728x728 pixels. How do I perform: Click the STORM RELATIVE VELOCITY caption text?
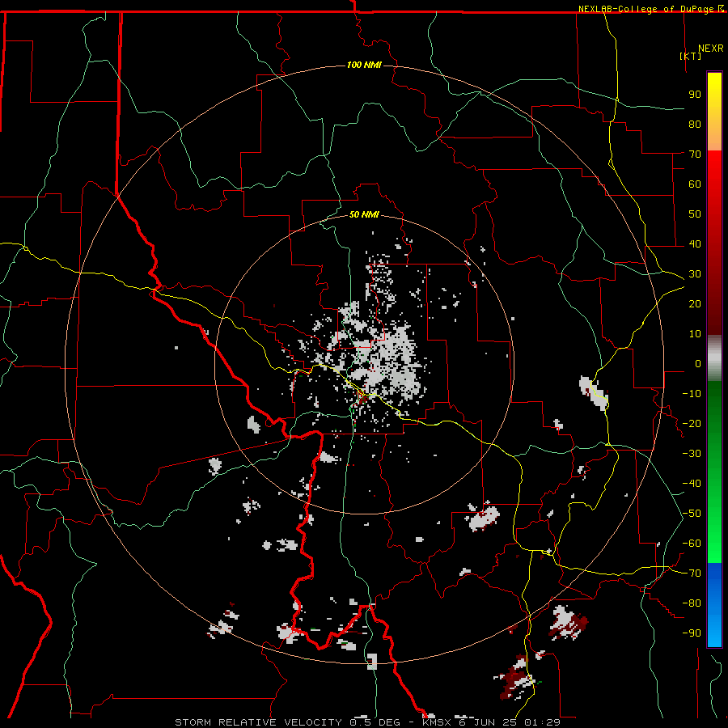click(260, 722)
